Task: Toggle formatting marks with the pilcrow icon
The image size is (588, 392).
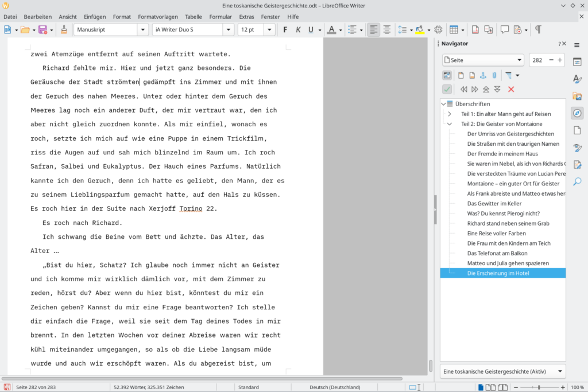Action: point(538,30)
